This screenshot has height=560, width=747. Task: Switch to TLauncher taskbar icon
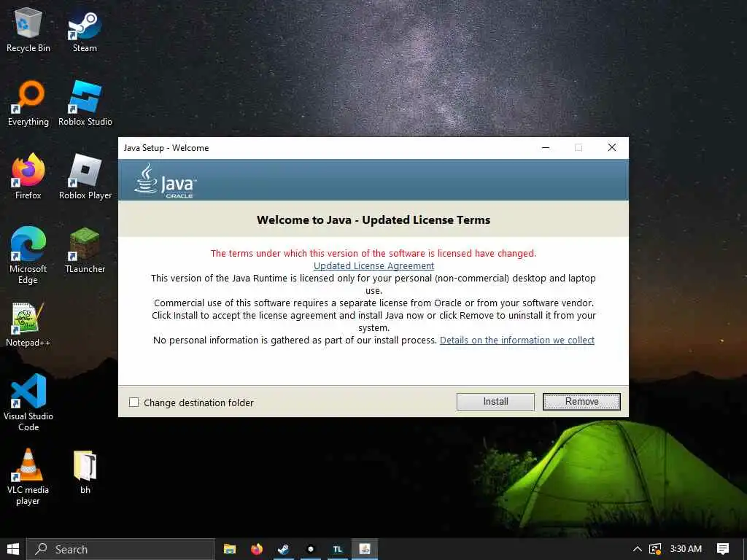click(x=338, y=549)
